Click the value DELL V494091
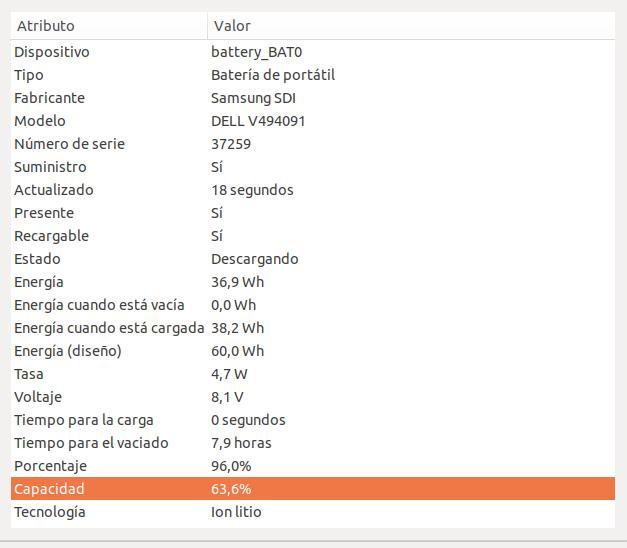 (x=258, y=121)
